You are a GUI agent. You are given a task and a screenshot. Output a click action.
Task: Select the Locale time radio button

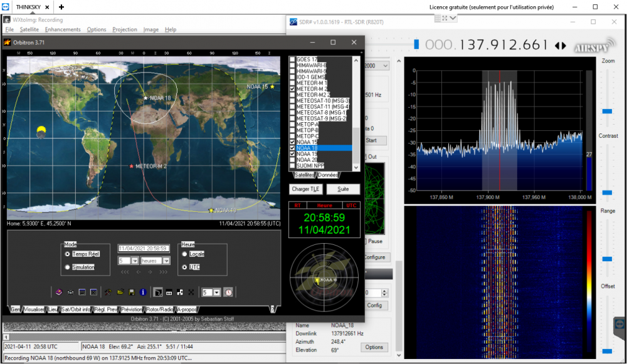184,254
